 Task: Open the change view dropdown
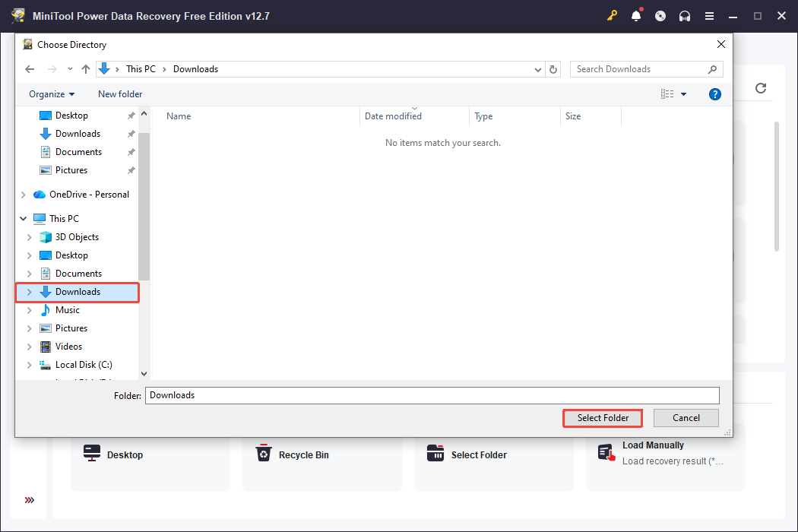point(683,94)
